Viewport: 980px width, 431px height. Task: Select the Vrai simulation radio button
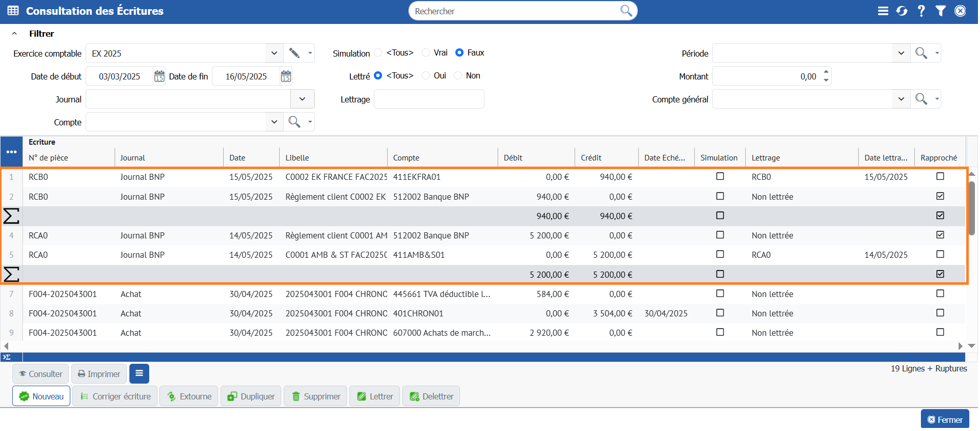pyautogui.click(x=427, y=53)
